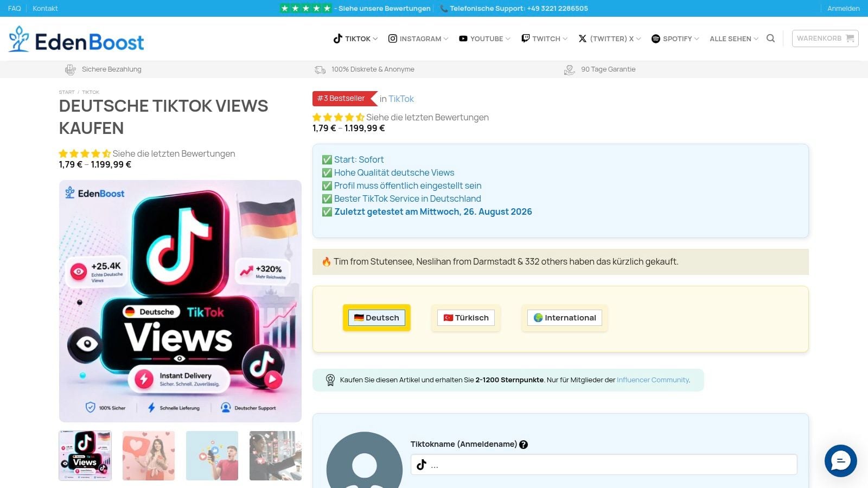Select the International views option
The image size is (868, 488).
pos(565,318)
